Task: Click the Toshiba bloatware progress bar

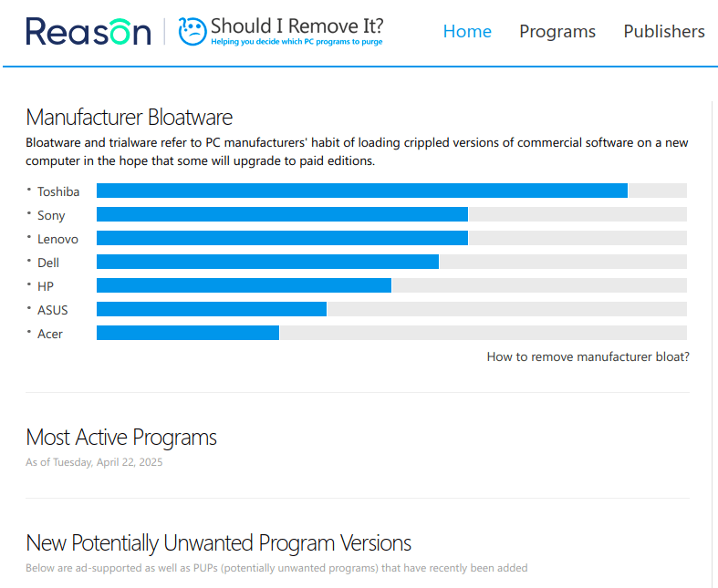Action: click(361, 191)
